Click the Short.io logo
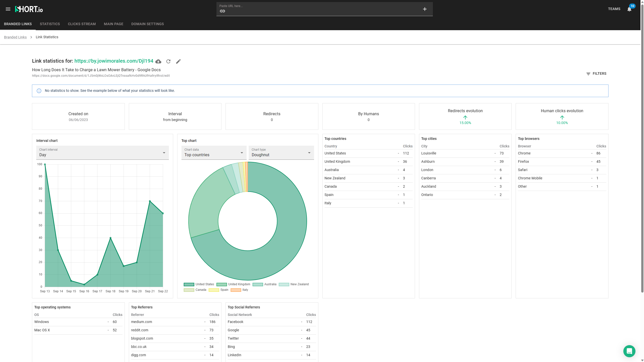644x362 pixels. coord(29,9)
